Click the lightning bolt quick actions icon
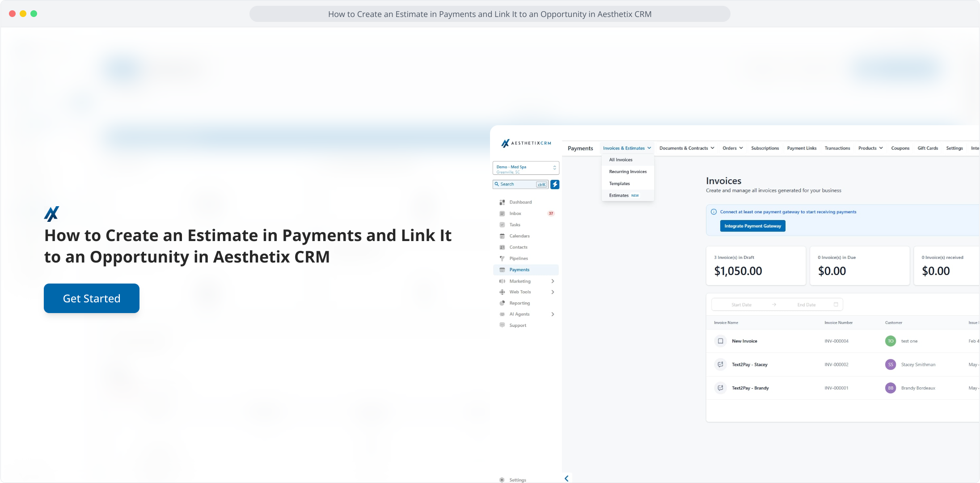The width and height of the screenshot is (980, 483). click(555, 184)
